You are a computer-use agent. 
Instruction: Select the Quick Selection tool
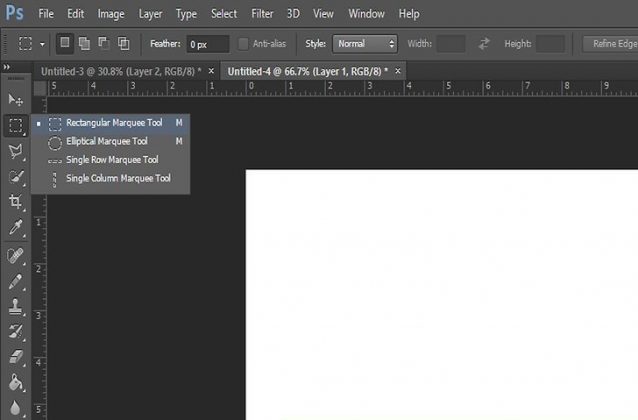click(15, 177)
